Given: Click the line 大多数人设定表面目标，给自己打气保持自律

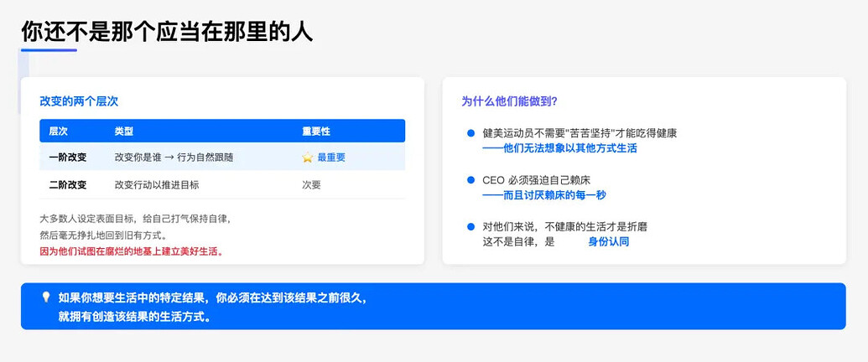Looking at the screenshot, I should (135, 218).
